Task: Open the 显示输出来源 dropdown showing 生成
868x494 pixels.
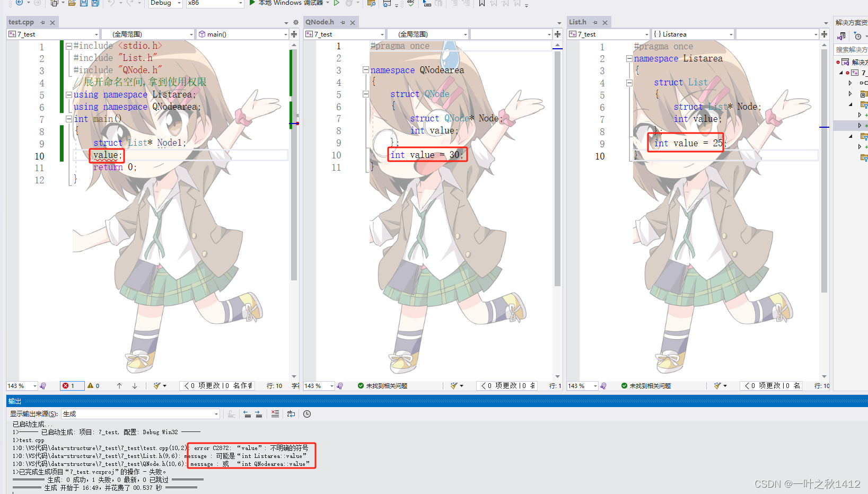Action: tap(141, 414)
